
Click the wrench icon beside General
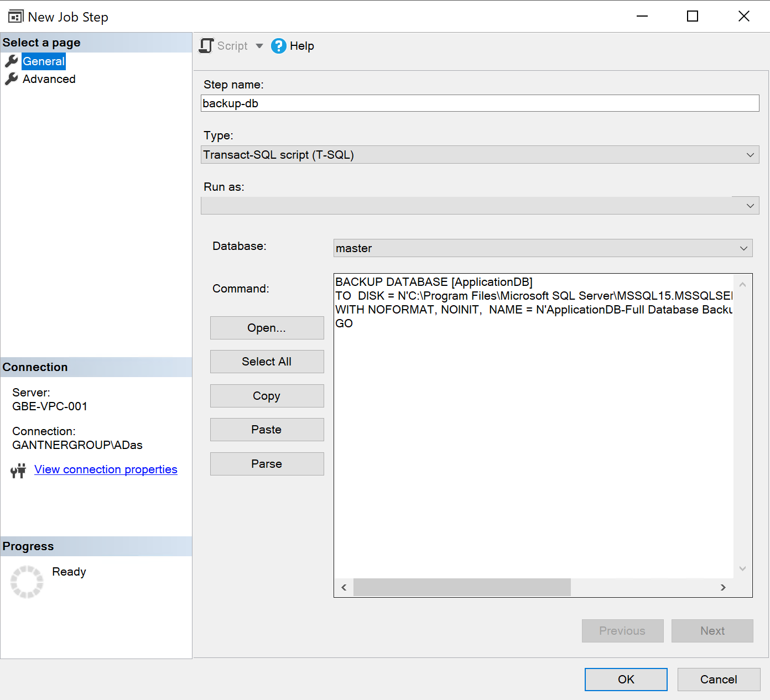click(x=12, y=61)
